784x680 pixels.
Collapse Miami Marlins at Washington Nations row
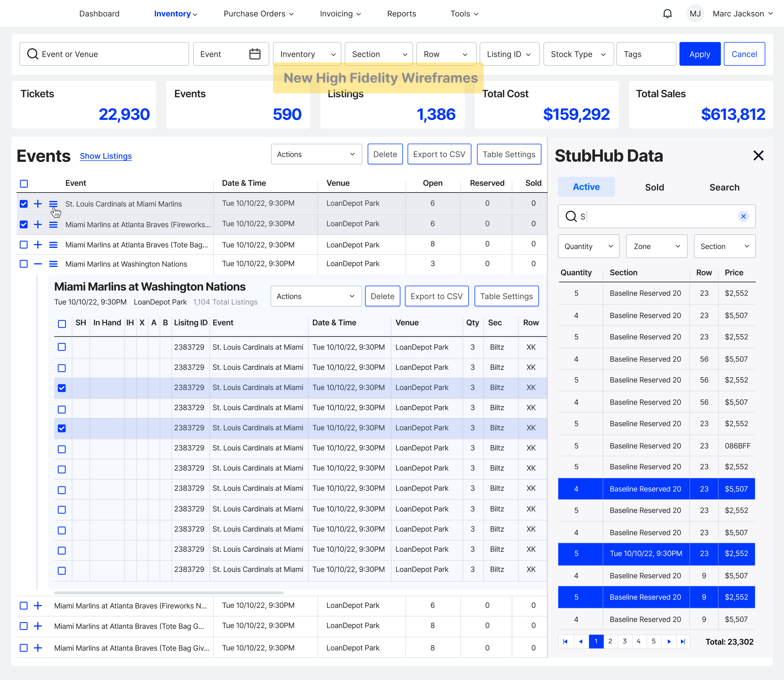coord(38,264)
